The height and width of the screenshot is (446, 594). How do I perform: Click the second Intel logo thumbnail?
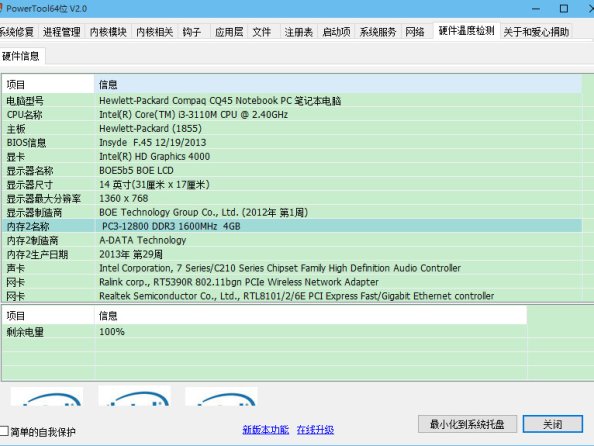coord(134,396)
